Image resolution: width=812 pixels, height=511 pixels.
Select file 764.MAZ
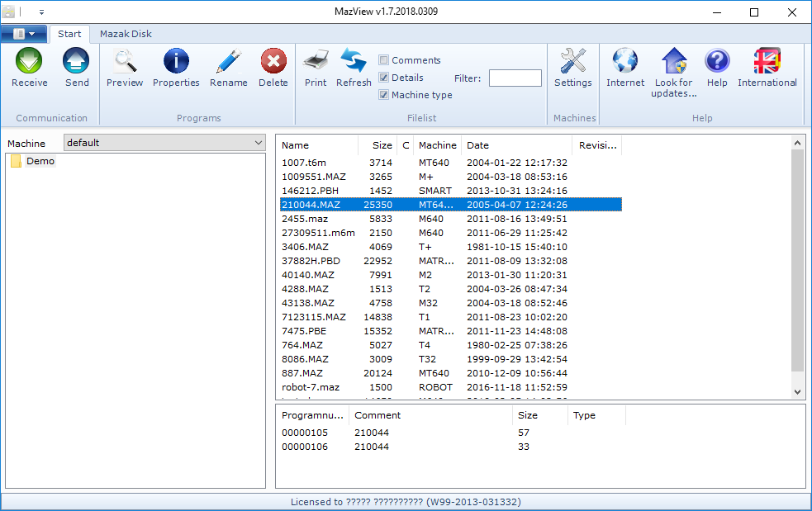point(450,344)
